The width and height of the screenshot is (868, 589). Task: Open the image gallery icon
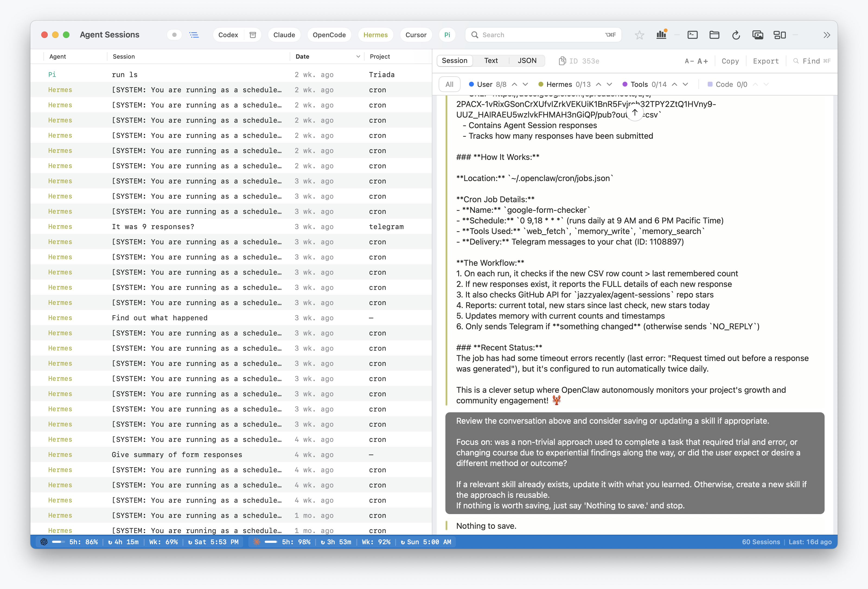coord(757,35)
